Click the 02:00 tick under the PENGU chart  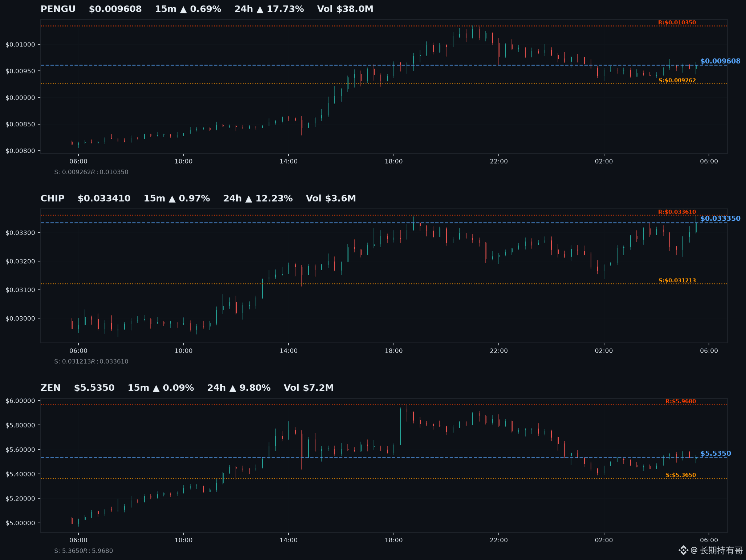[604, 162]
